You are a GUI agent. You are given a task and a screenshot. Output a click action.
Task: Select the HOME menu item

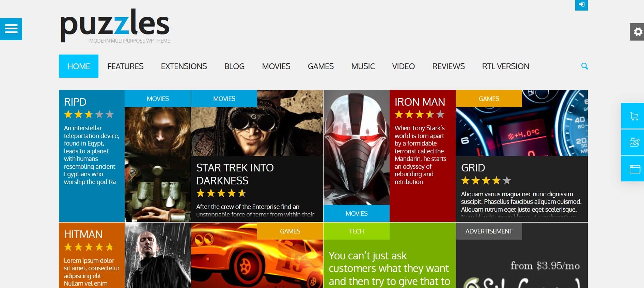79,66
